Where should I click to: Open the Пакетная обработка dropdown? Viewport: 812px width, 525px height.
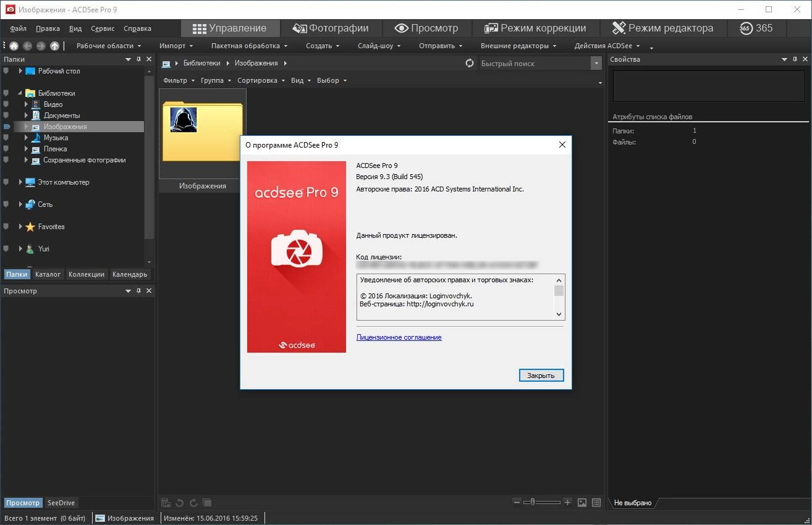[249, 46]
